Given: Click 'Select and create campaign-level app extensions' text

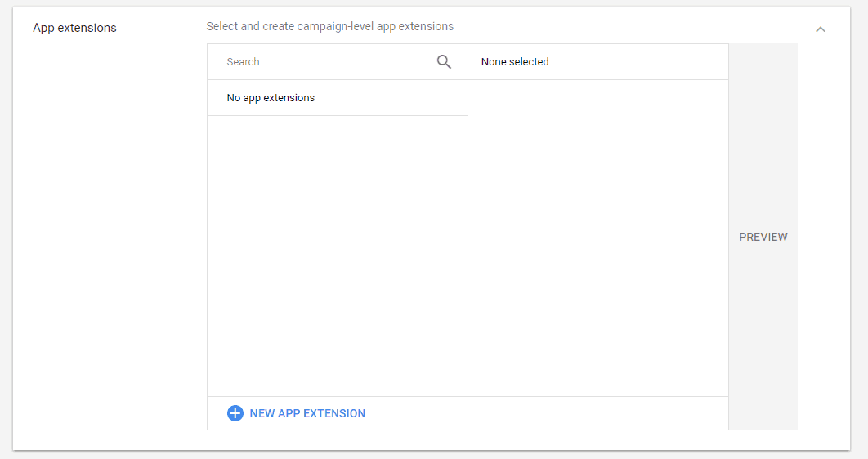Looking at the screenshot, I should [330, 27].
